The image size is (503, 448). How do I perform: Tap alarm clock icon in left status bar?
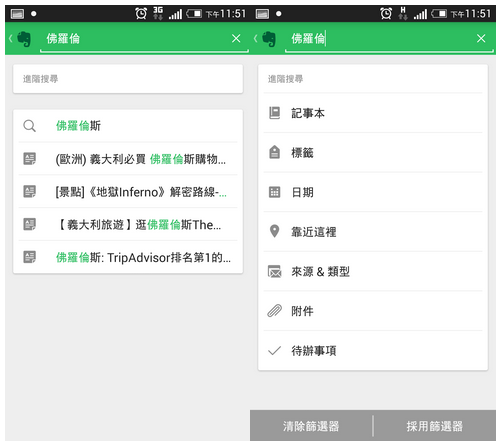click(x=141, y=14)
